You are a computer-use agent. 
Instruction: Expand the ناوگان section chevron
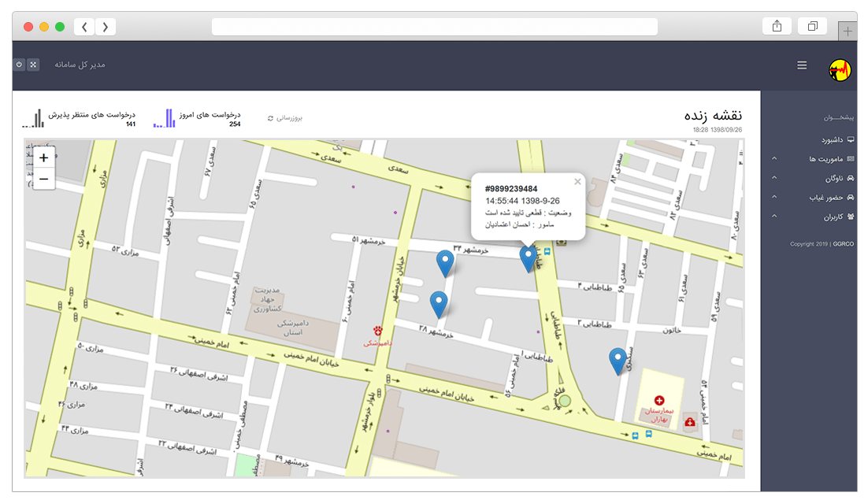(774, 177)
